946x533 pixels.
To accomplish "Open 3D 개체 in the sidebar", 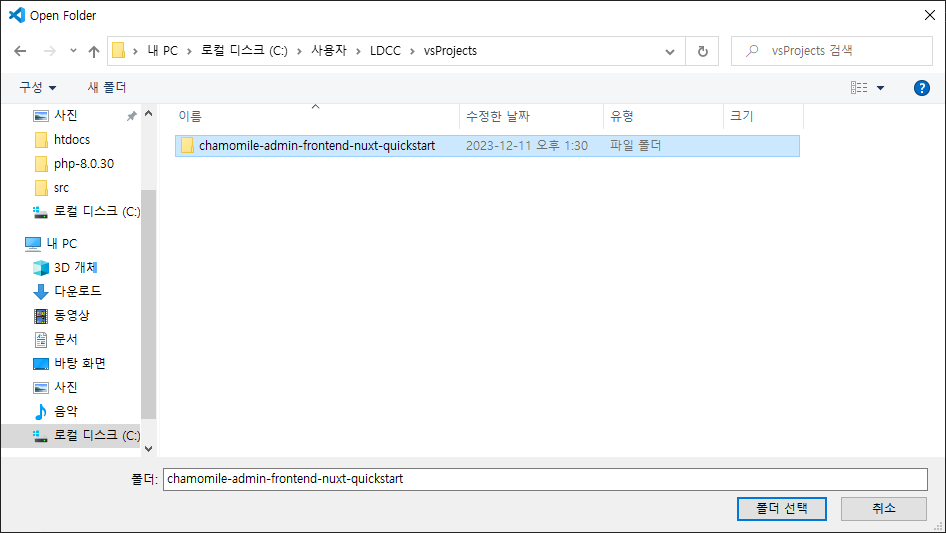I will (75, 267).
